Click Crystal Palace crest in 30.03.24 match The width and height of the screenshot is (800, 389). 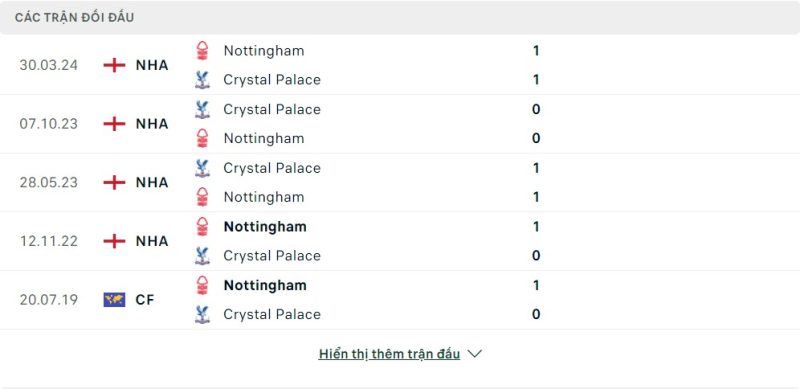tap(203, 80)
